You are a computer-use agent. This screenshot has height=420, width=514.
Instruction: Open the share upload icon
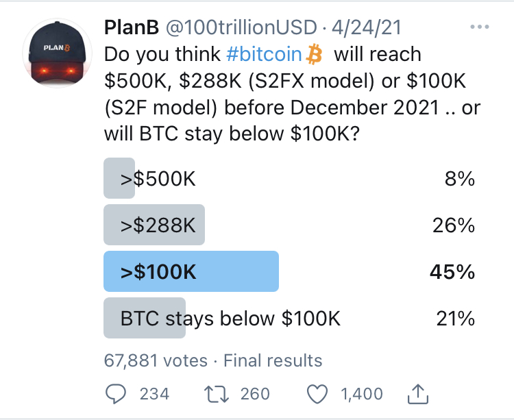point(417,393)
